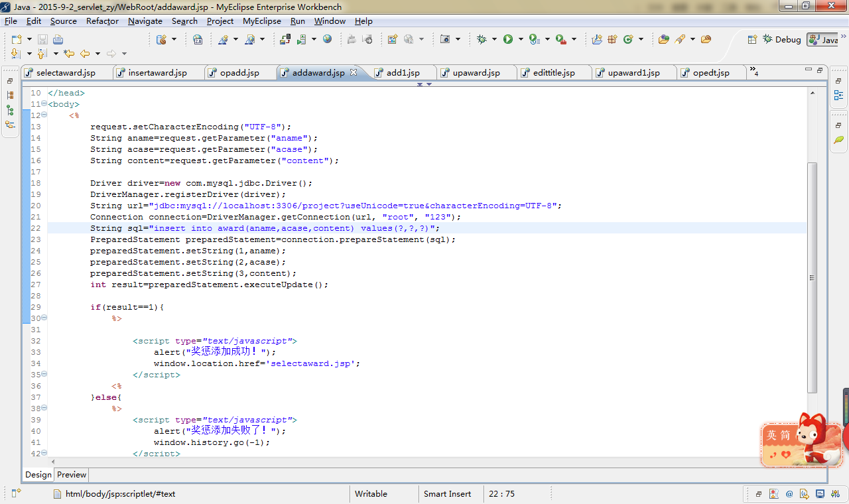Click the Javadoc @ icon in bottom bar
Viewport: 849px width, 504px height.
[x=789, y=493]
